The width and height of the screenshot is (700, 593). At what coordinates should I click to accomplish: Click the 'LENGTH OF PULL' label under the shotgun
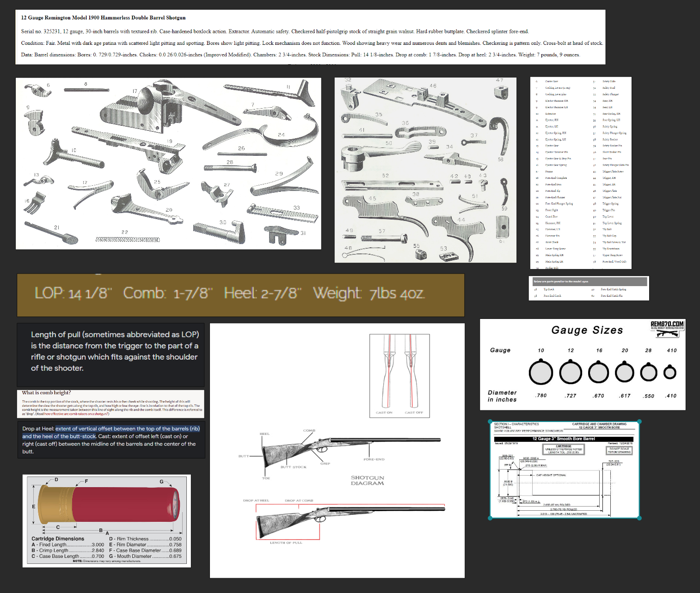point(286,543)
